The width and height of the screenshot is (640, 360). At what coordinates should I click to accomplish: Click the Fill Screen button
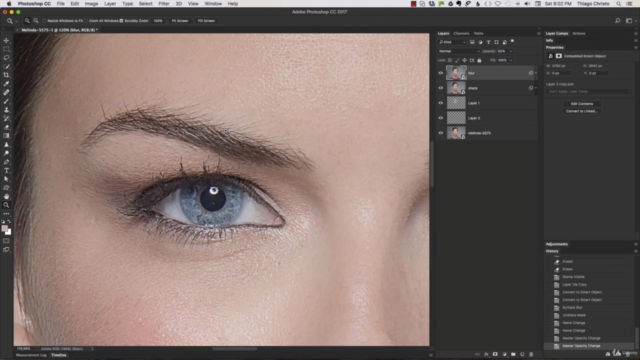(x=206, y=21)
